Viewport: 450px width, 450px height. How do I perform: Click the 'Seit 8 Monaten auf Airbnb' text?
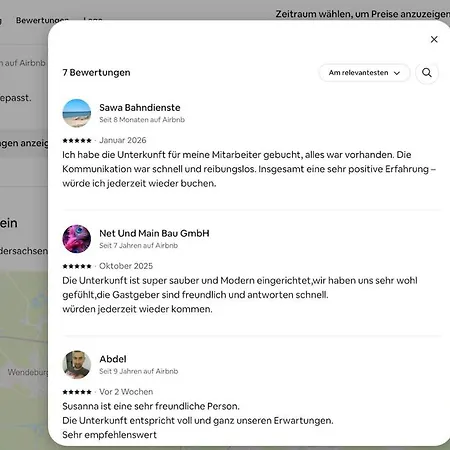[142, 120]
